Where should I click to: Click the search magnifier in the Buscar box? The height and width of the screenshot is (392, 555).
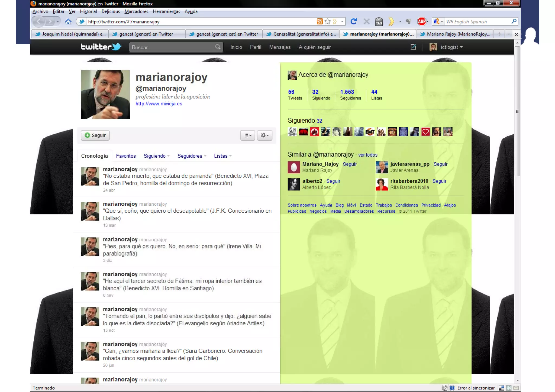tap(218, 47)
